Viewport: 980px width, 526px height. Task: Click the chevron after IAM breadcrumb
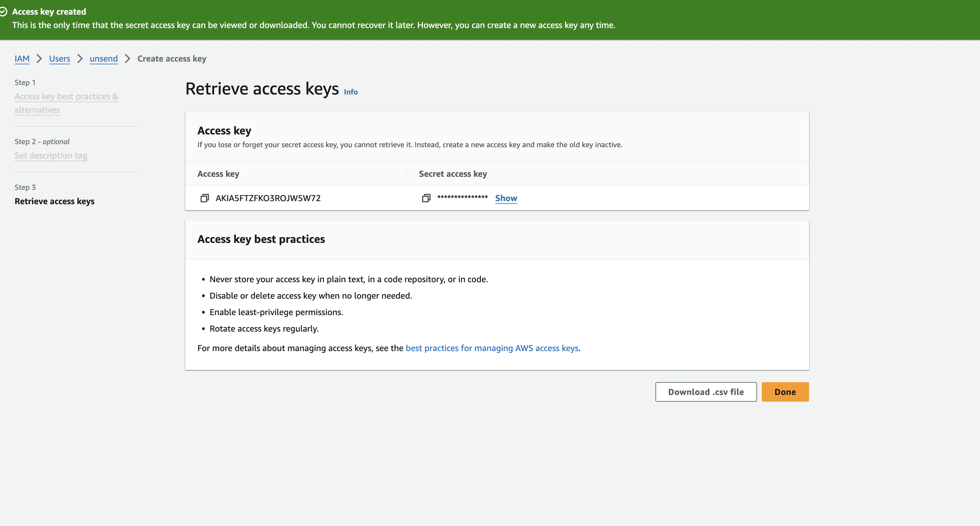39,59
